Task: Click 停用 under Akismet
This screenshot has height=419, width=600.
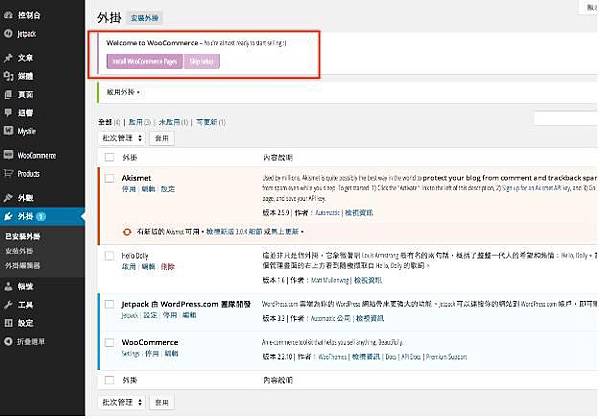Action: 129,189
